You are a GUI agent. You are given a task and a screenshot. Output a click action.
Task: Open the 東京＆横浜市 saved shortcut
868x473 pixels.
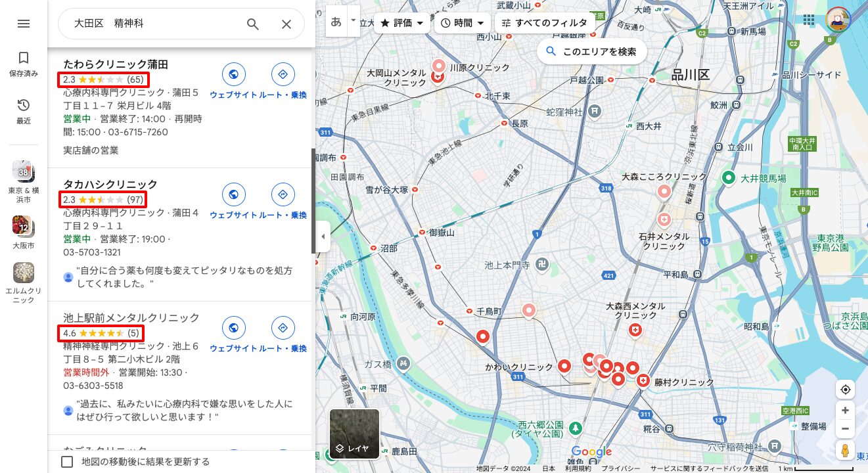[x=24, y=183]
